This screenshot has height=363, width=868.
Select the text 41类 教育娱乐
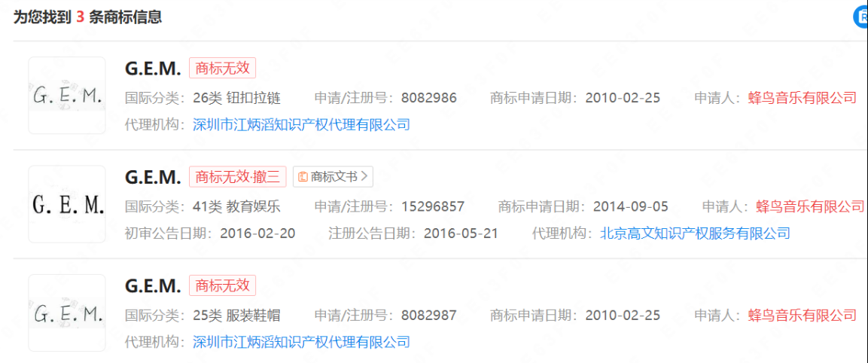pos(237,206)
